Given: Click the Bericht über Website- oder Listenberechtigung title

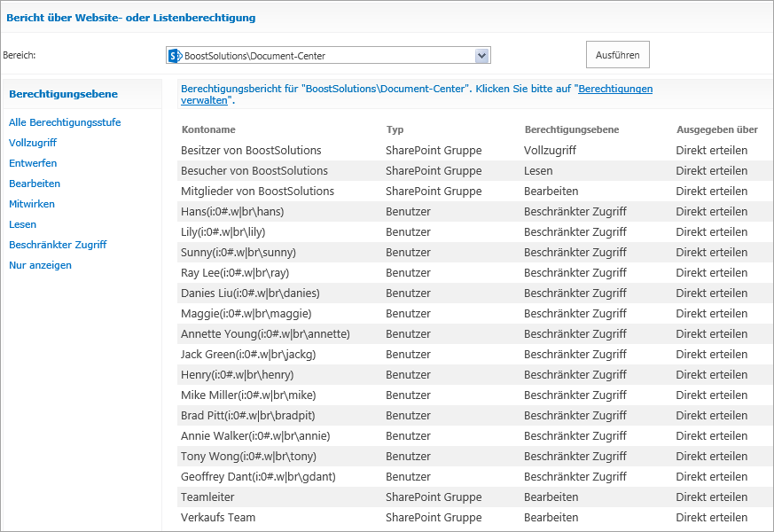Looking at the screenshot, I should (131, 19).
